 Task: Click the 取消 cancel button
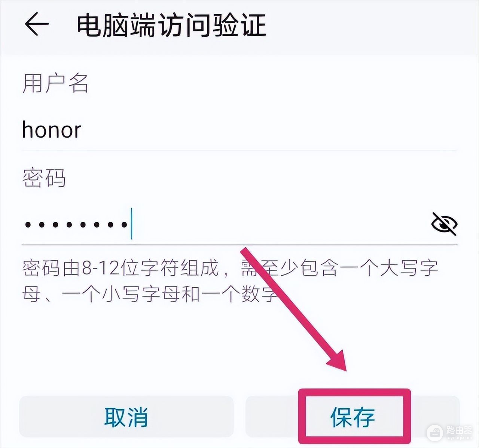point(126,417)
